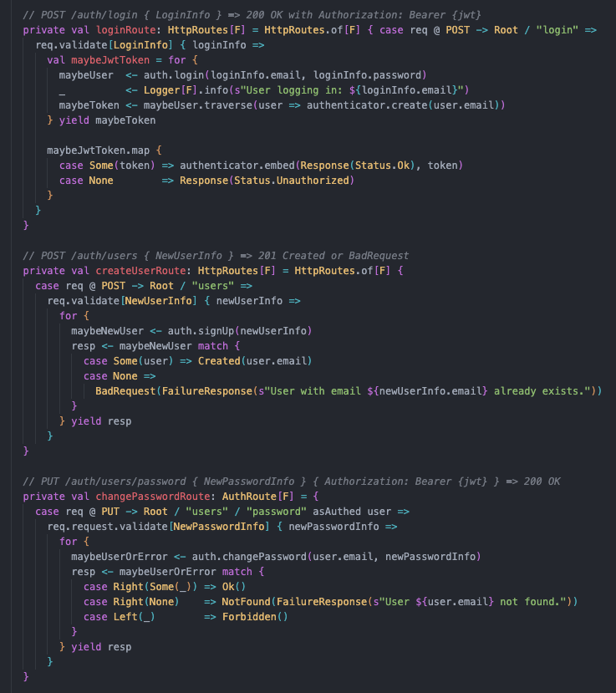
Task: Click the AuthRoute[F] type annotation
Action: pos(258,497)
